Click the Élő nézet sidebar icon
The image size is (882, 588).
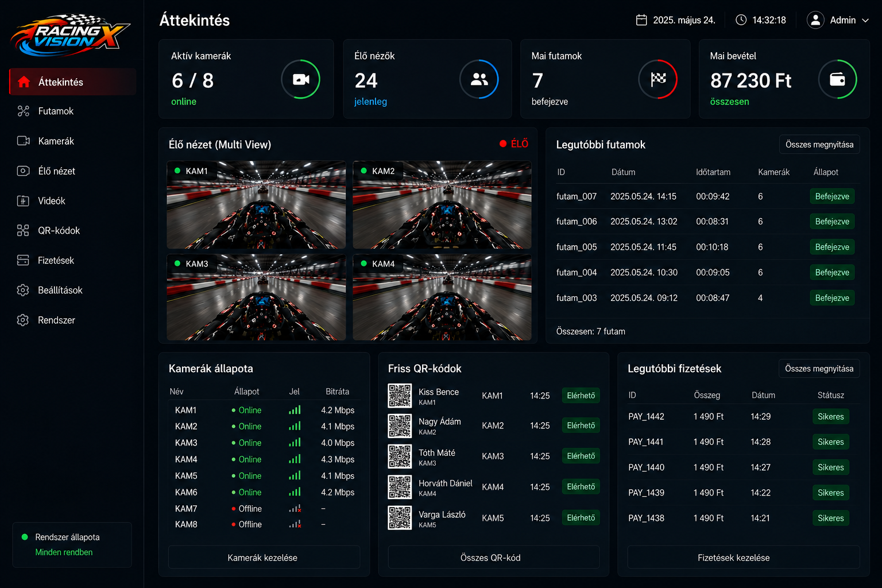click(x=24, y=171)
